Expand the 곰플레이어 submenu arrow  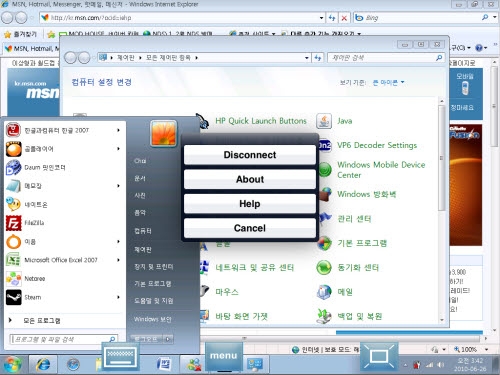(118, 149)
